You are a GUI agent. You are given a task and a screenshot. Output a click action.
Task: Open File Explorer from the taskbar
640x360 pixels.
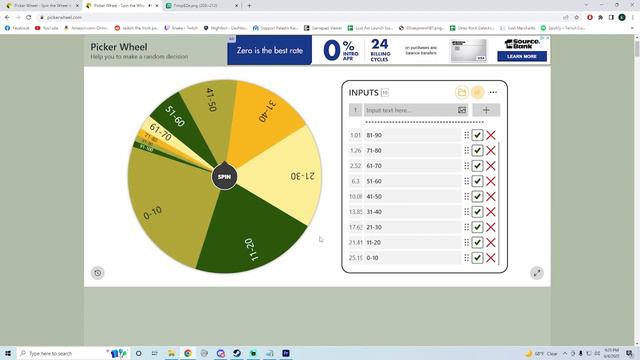pyautogui.click(x=171, y=353)
